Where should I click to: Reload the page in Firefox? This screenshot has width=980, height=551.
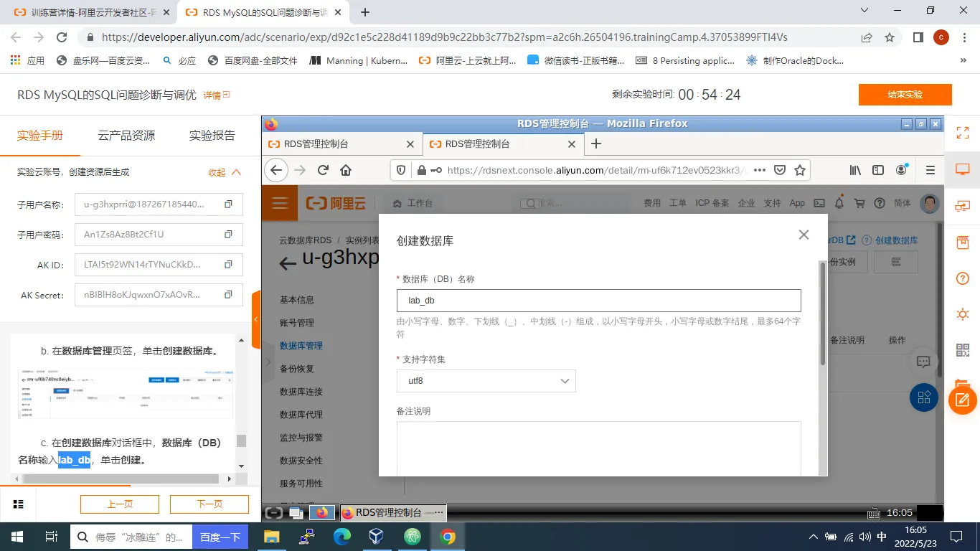coord(323,170)
